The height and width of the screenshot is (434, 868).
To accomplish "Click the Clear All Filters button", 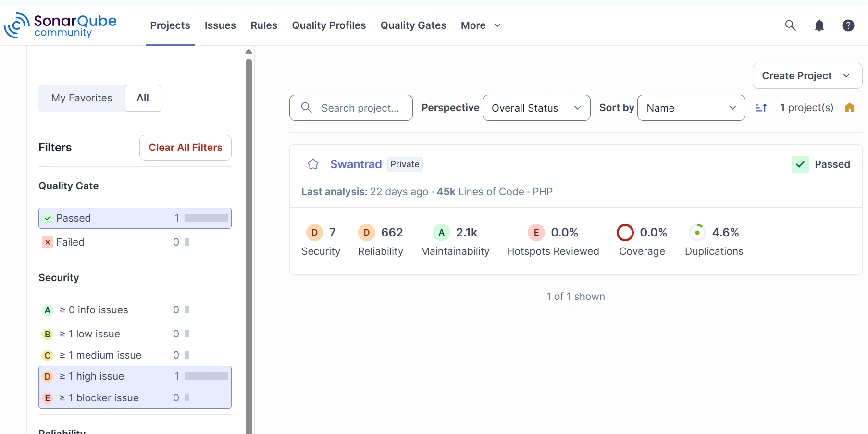I will pyautogui.click(x=185, y=148).
